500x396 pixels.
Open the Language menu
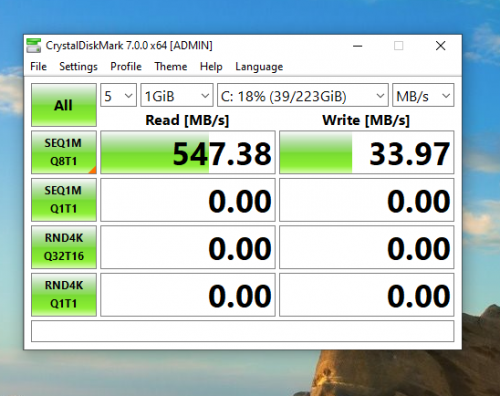[x=259, y=67]
